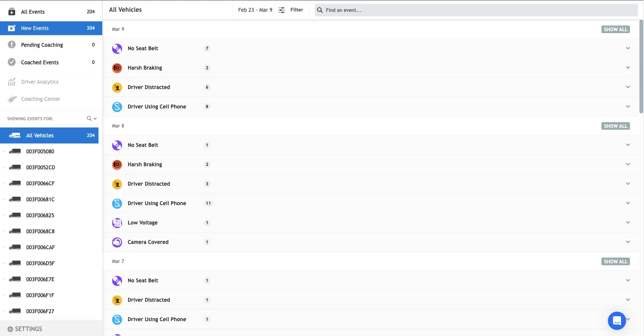Select vehicle 003F0068C8
Image resolution: width=644 pixels, height=336 pixels.
[49, 231]
